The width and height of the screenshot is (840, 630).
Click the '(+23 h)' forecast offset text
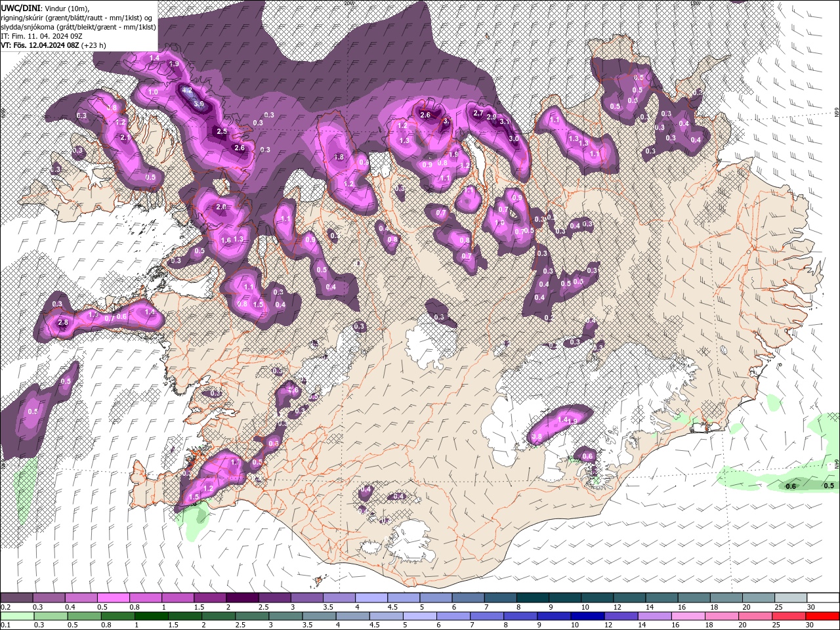94,45
